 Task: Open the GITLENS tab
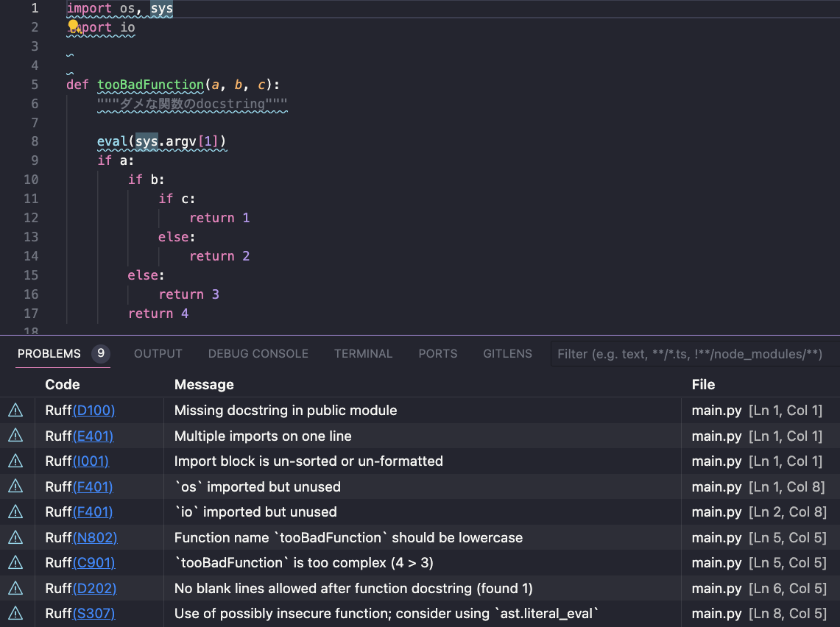pyautogui.click(x=507, y=354)
